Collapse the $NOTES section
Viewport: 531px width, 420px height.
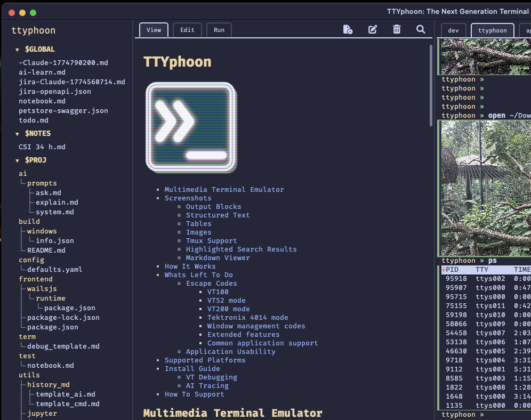coord(17,134)
